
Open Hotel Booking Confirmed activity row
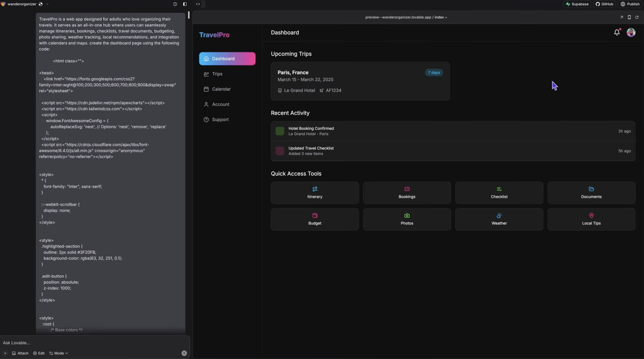453,131
